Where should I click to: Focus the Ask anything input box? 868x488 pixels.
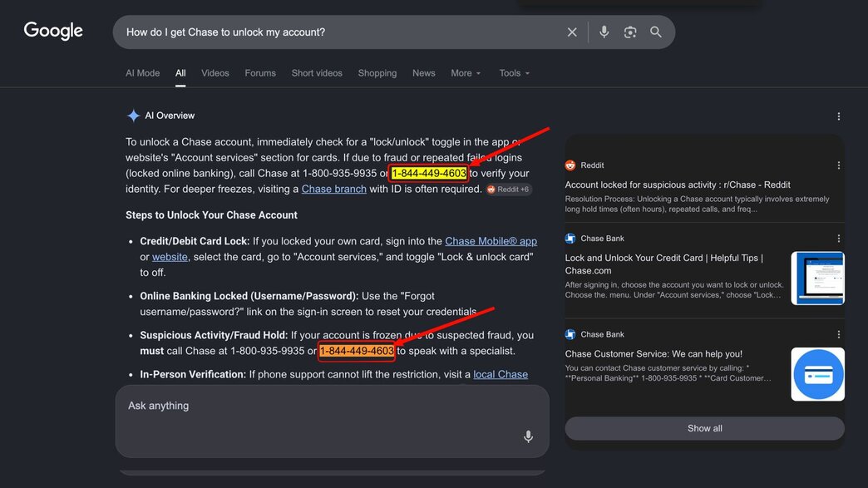tap(332, 421)
